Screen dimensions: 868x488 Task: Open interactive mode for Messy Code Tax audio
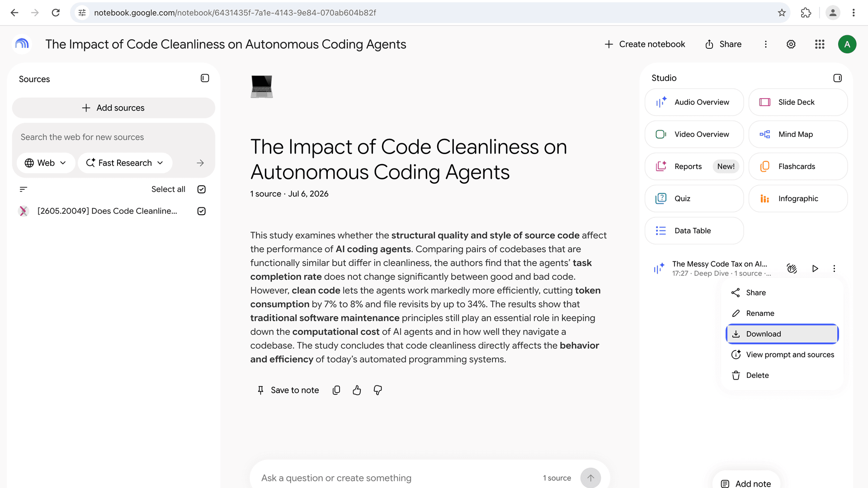point(792,268)
